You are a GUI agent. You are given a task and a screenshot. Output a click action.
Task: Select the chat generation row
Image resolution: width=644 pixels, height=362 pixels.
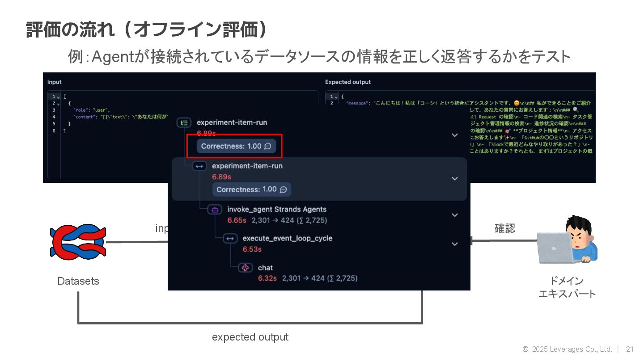(x=319, y=273)
